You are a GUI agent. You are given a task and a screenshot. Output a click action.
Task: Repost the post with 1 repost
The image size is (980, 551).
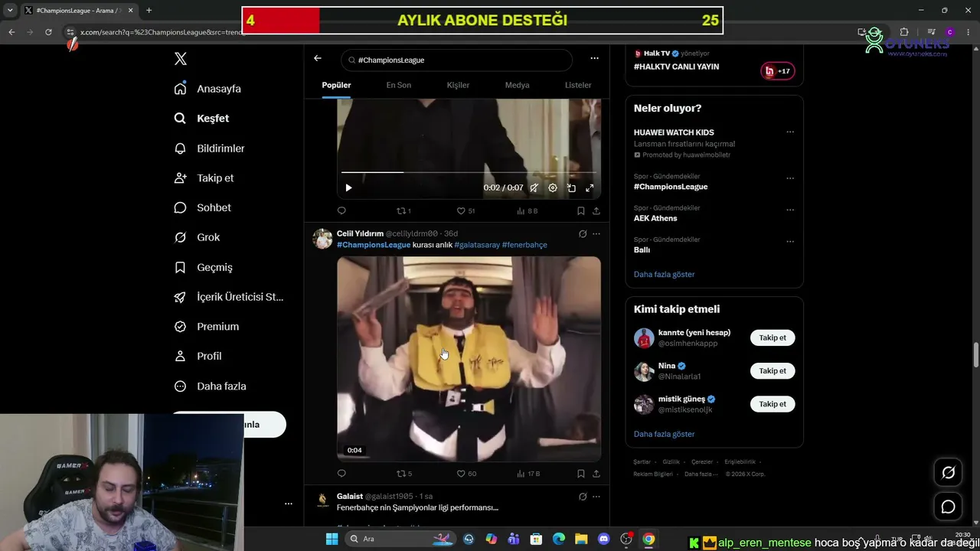tap(403, 211)
